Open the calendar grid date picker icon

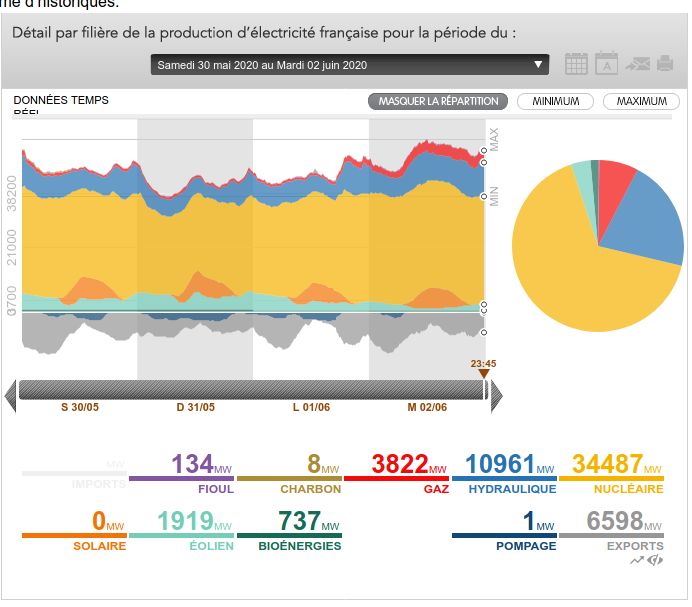coord(576,64)
